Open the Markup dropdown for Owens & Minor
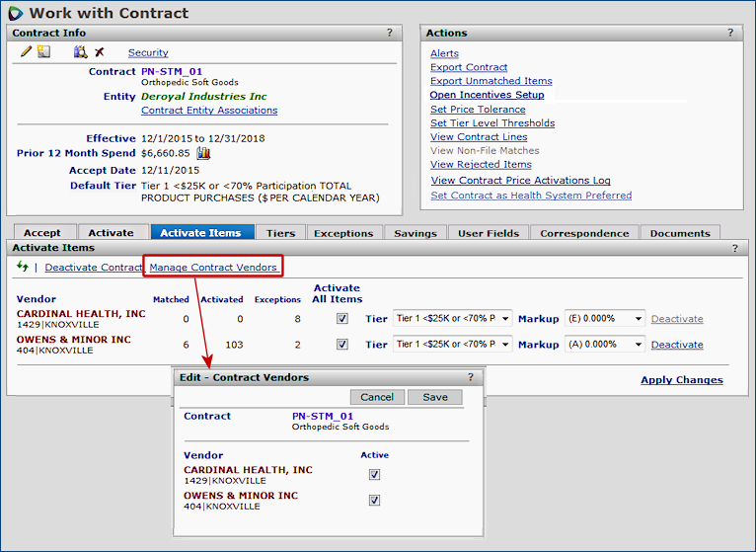The width and height of the screenshot is (756, 552). (605, 345)
